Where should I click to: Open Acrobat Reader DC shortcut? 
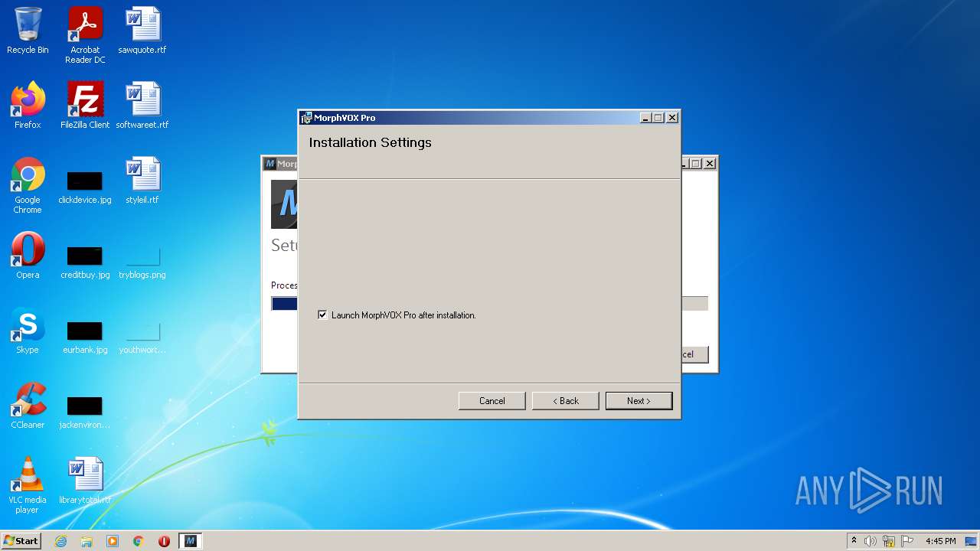click(85, 35)
